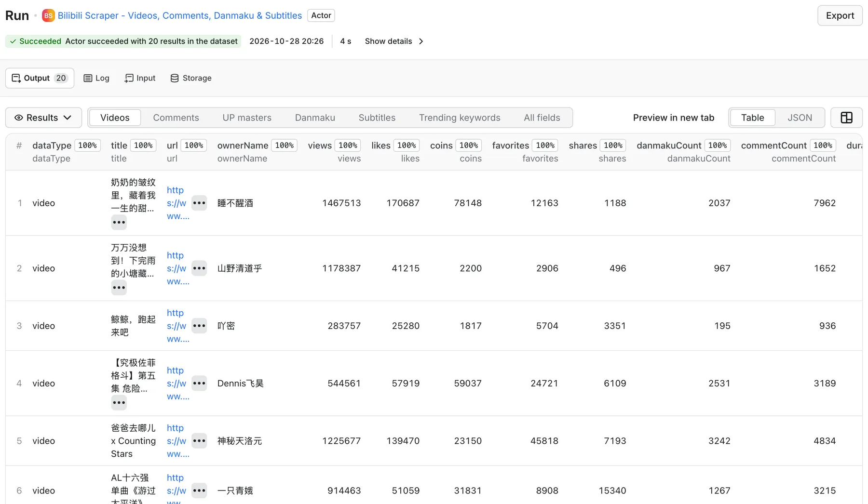Click the views value 1467513
Viewport: 868px width, 504px height.
tap(341, 203)
